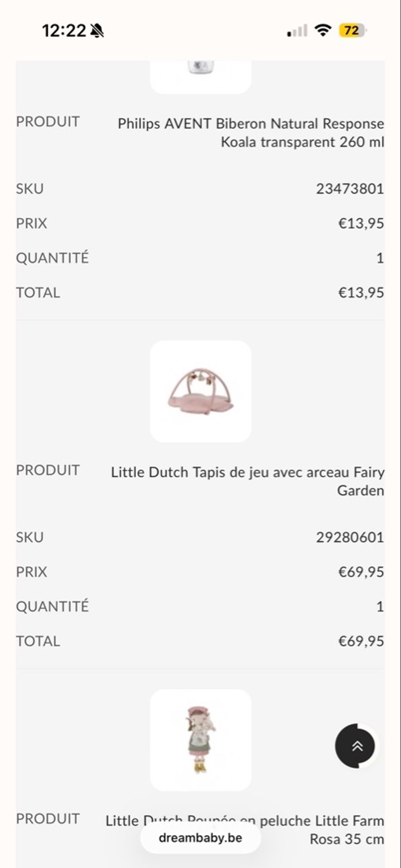Tap the Wi-Fi icon in status bar
The height and width of the screenshot is (868, 401).
[324, 30]
